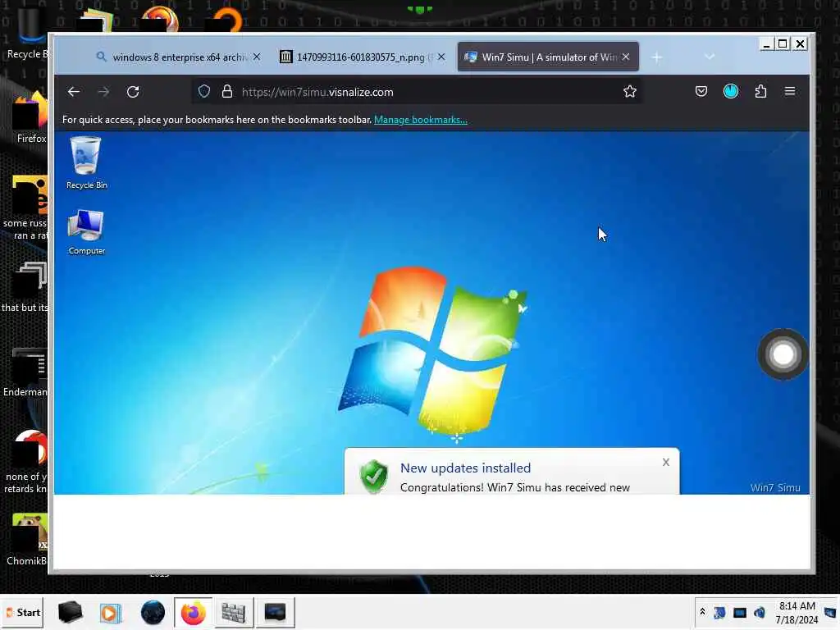Open the Firefox extensions puzzle icon
This screenshot has height=630, width=840.
click(760, 92)
